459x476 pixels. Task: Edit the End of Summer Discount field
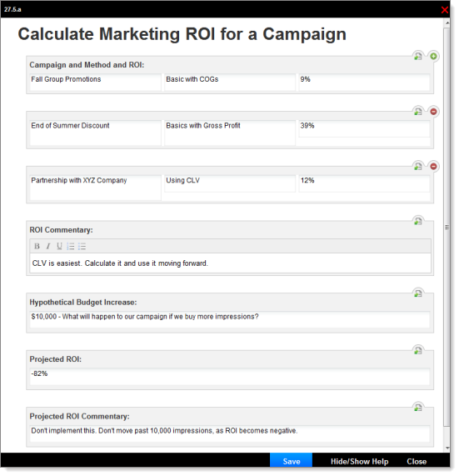(95, 133)
